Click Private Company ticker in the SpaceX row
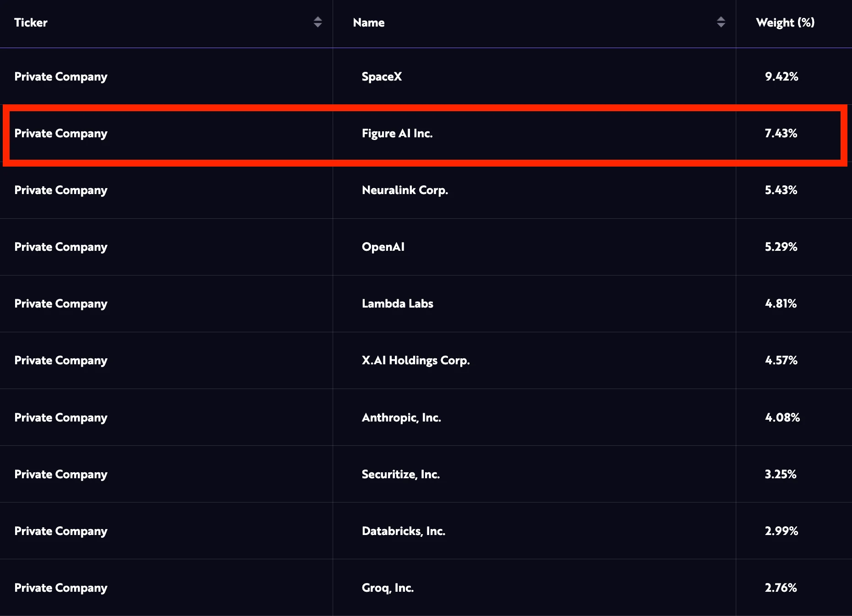Image resolution: width=852 pixels, height=616 pixels. (x=61, y=76)
